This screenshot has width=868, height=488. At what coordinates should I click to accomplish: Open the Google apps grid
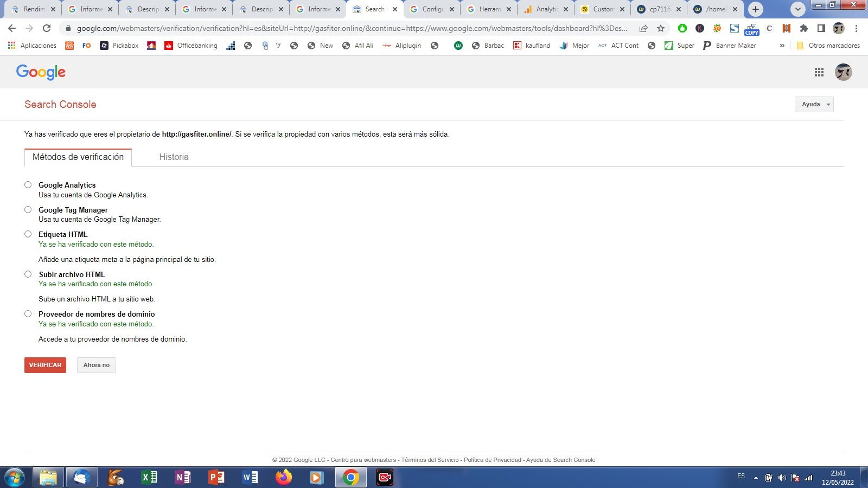819,72
